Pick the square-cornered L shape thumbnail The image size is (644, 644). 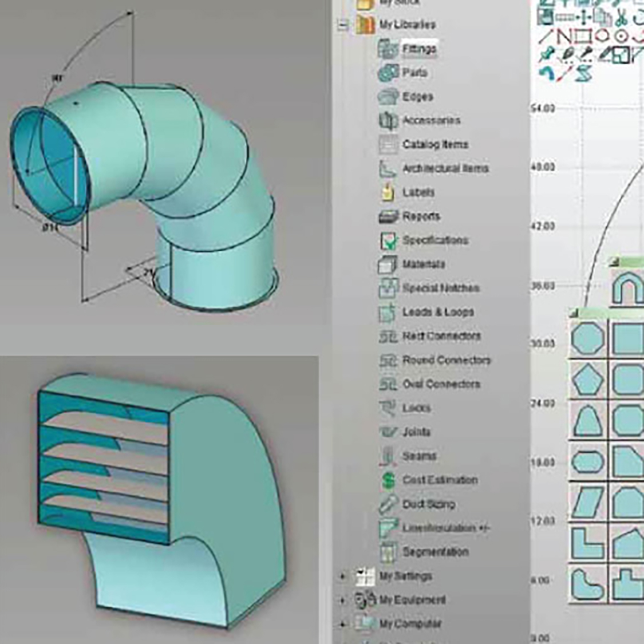click(588, 543)
